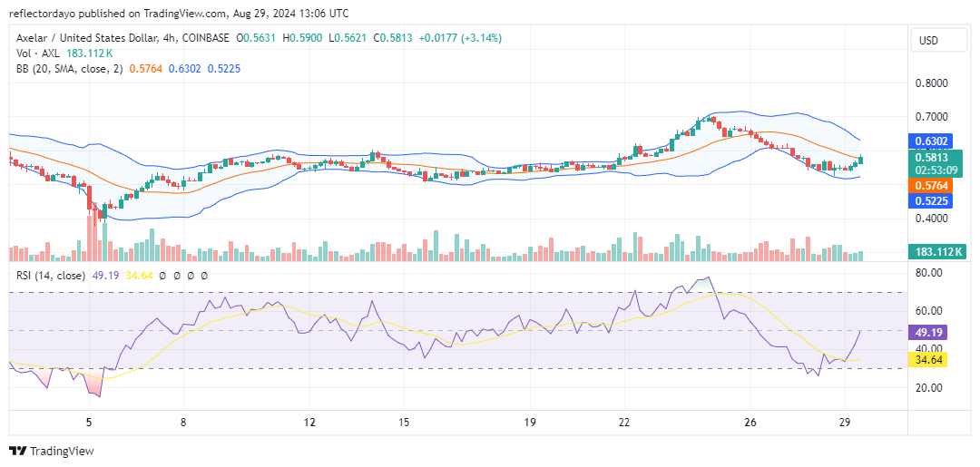Click the blue 0.5225 lower band label
980x467 pixels.
[x=932, y=200]
